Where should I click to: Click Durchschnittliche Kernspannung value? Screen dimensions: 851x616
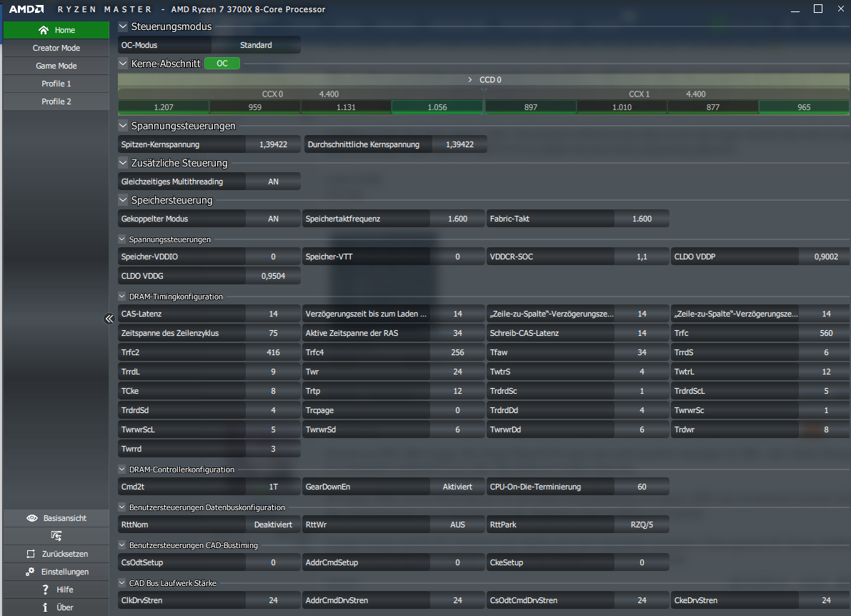pyautogui.click(x=459, y=144)
